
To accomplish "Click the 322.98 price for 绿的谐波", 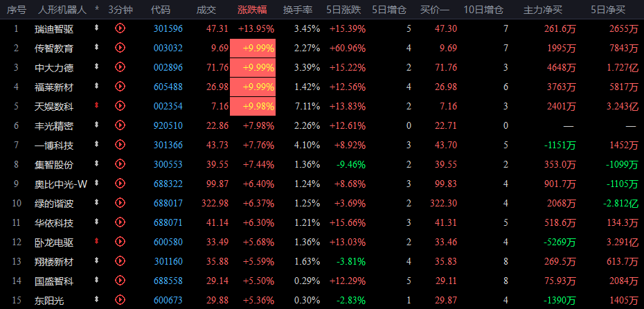I will [215, 204].
